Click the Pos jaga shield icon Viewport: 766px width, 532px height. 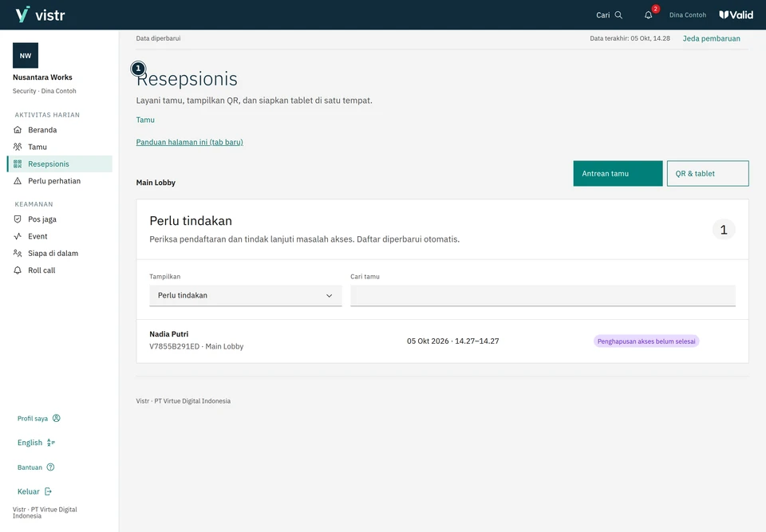pyautogui.click(x=18, y=219)
